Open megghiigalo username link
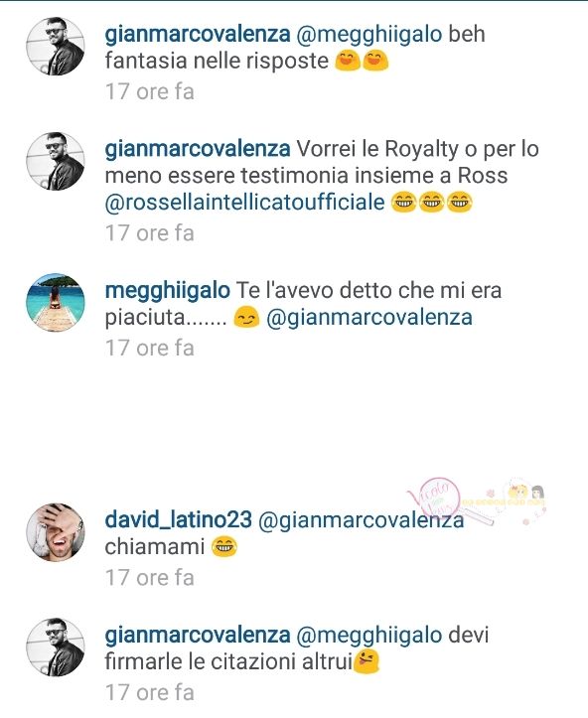588x718 pixels. (167, 291)
